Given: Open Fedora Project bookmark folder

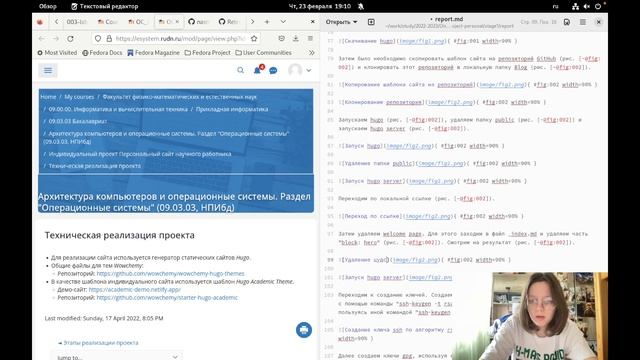Looking at the screenshot, I should (208, 53).
